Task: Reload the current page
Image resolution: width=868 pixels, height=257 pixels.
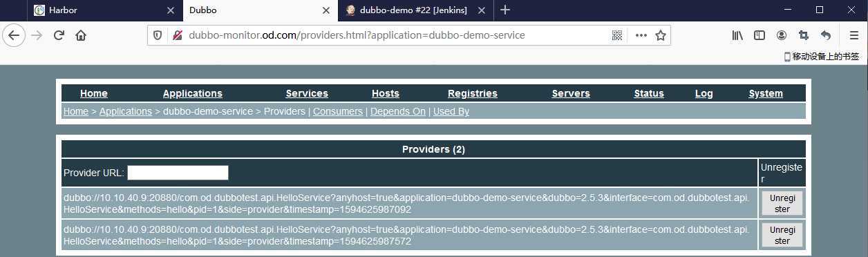Action: click(x=59, y=35)
